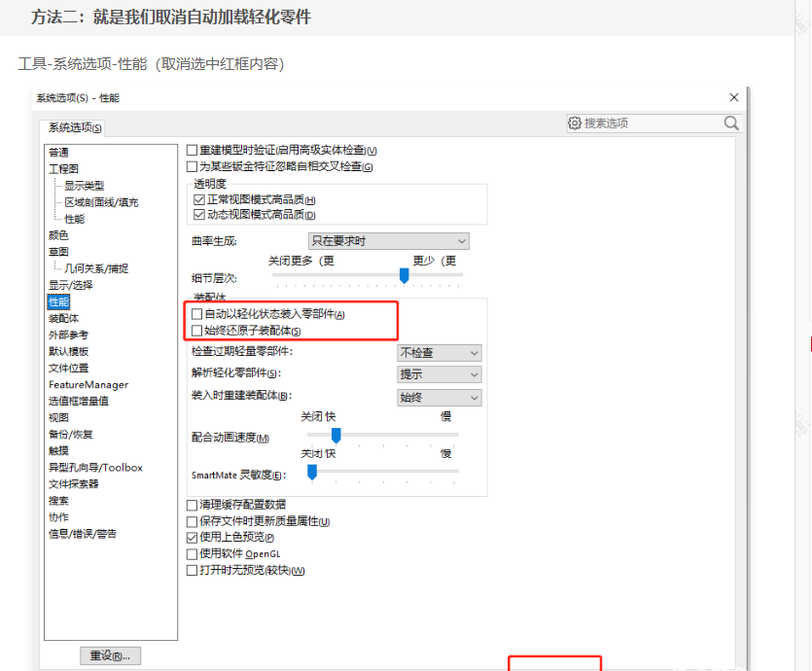Open Hole Wizard/Toolbox category
This screenshot has width=812, height=671.
[95, 467]
